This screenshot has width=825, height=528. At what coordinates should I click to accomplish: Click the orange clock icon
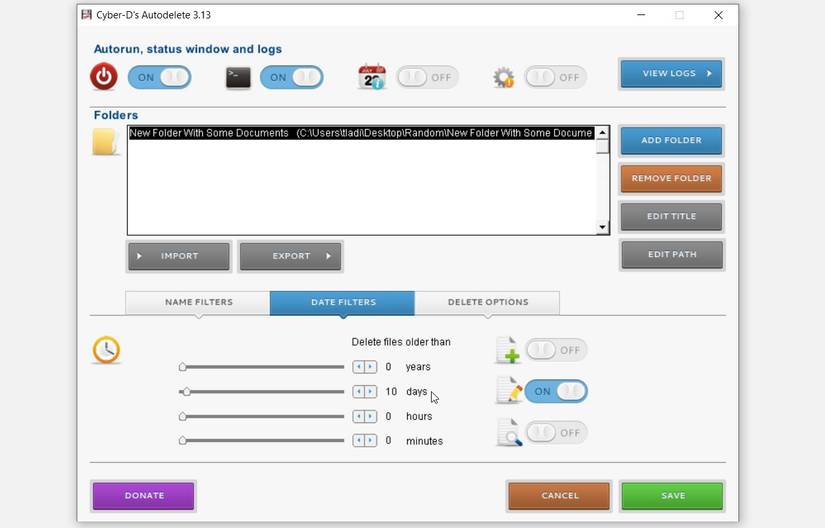pos(106,350)
